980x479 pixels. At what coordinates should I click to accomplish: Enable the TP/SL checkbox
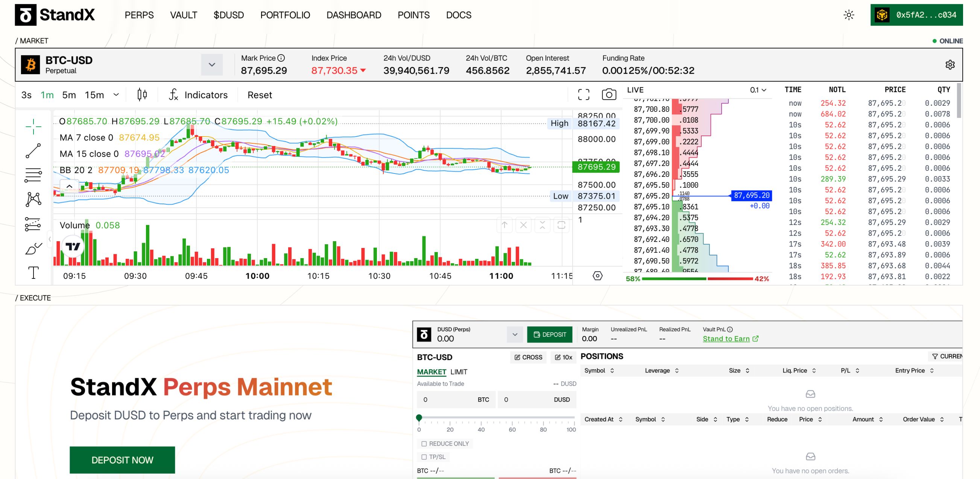424,457
